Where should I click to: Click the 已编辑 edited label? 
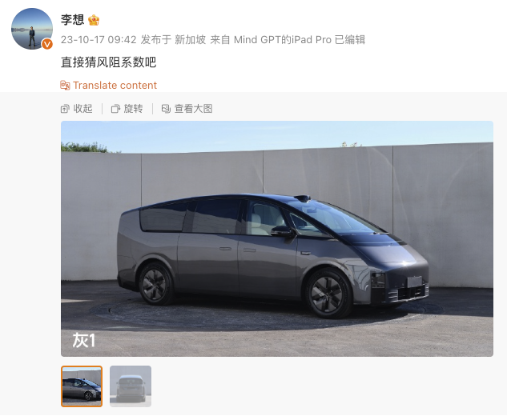350,40
